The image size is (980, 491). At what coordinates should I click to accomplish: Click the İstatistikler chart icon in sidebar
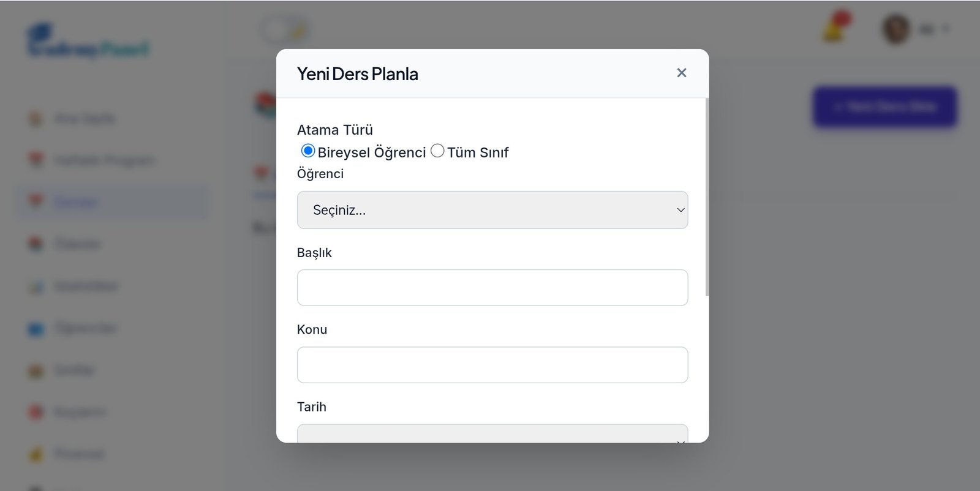click(36, 287)
